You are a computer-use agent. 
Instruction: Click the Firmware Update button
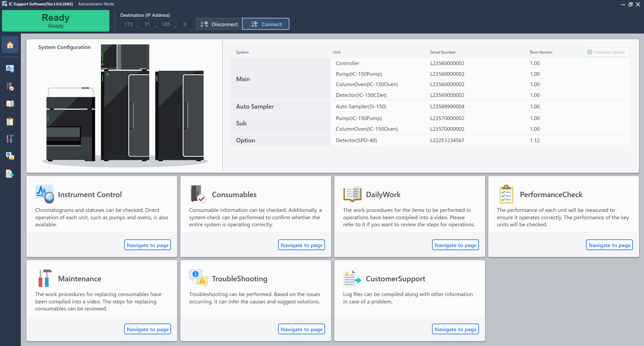(606, 52)
